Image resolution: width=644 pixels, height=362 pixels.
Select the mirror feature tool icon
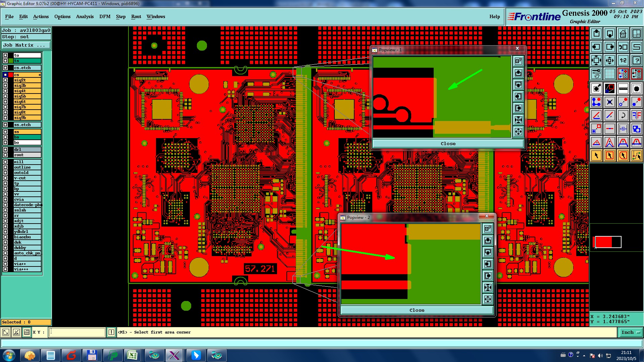coord(636,115)
